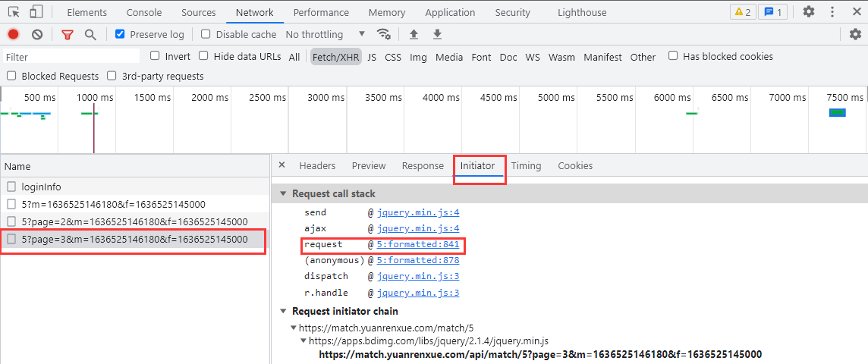The image size is (868, 364).
Task: Open the Console panel tab
Action: tap(143, 13)
